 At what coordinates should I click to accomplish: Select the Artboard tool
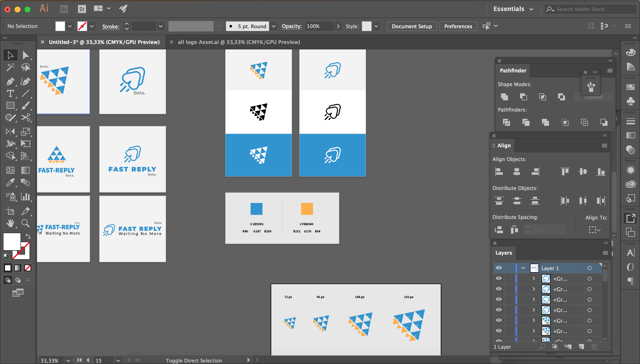point(10,211)
